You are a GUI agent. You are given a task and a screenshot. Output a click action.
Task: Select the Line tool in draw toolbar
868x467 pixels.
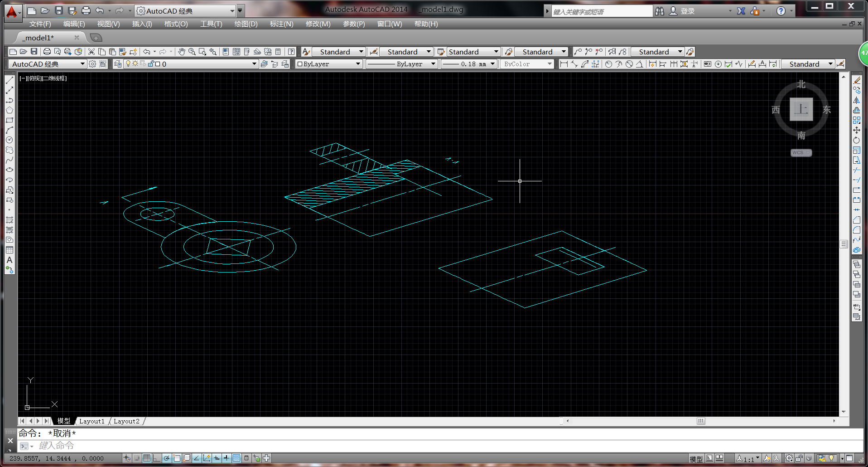pyautogui.click(x=10, y=80)
